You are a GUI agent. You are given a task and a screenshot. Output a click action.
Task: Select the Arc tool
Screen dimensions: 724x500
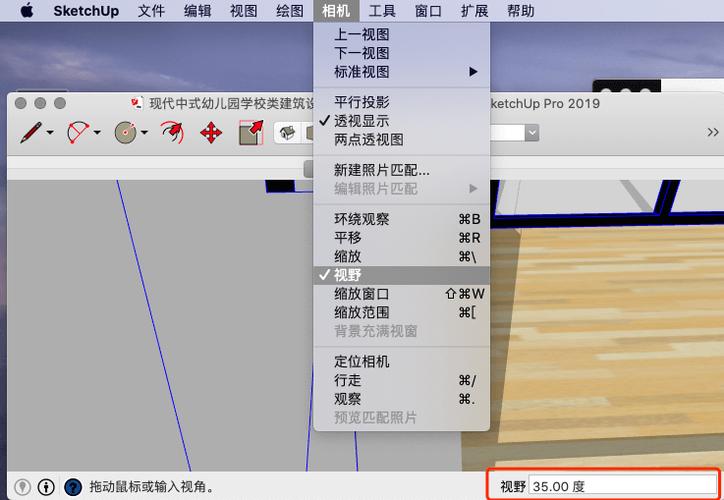point(78,133)
